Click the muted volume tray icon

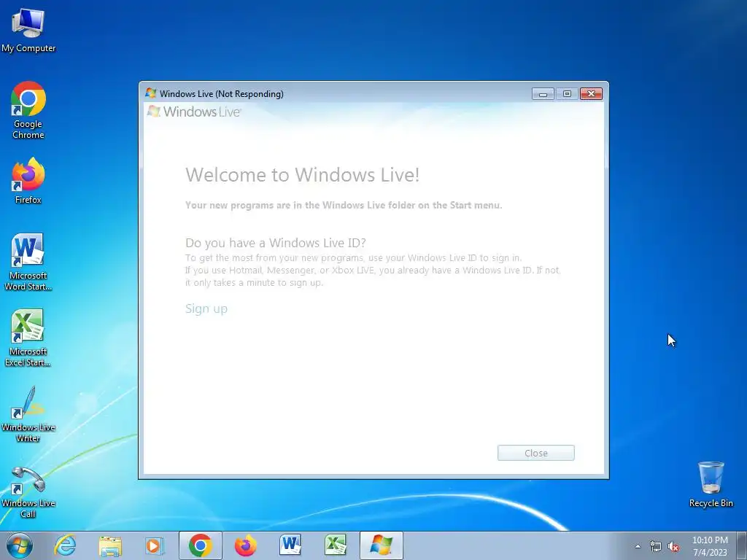(673, 547)
